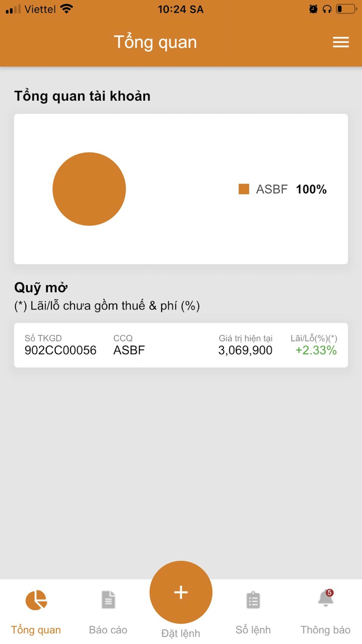Open the Thông báo bell icon
362x644 pixels.
tap(325, 598)
